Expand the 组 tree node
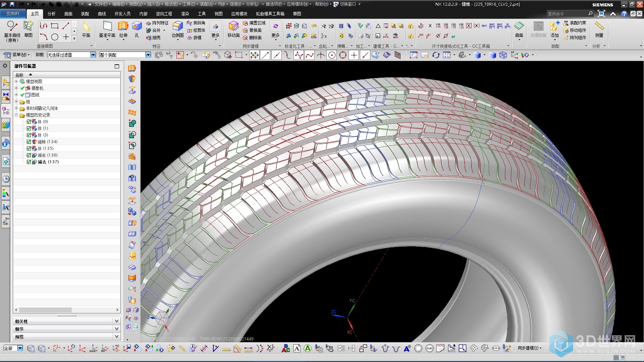The height and width of the screenshot is (362, 644). tap(16, 101)
